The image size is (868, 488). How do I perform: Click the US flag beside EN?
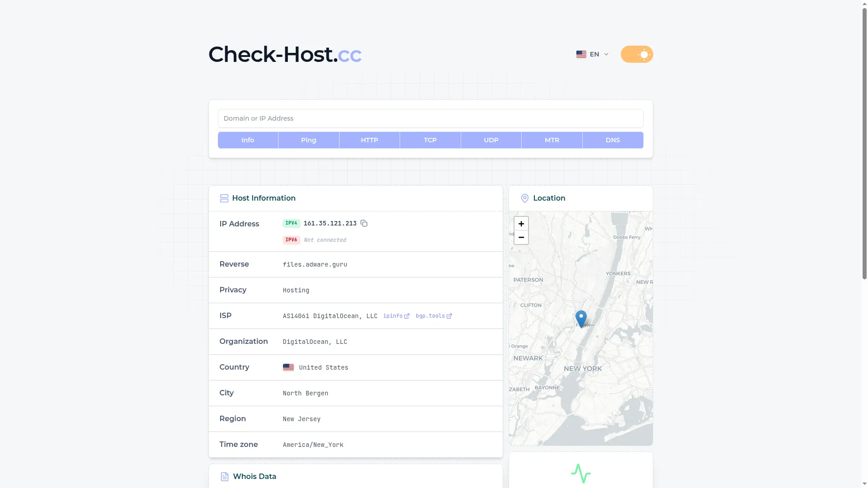click(x=581, y=54)
